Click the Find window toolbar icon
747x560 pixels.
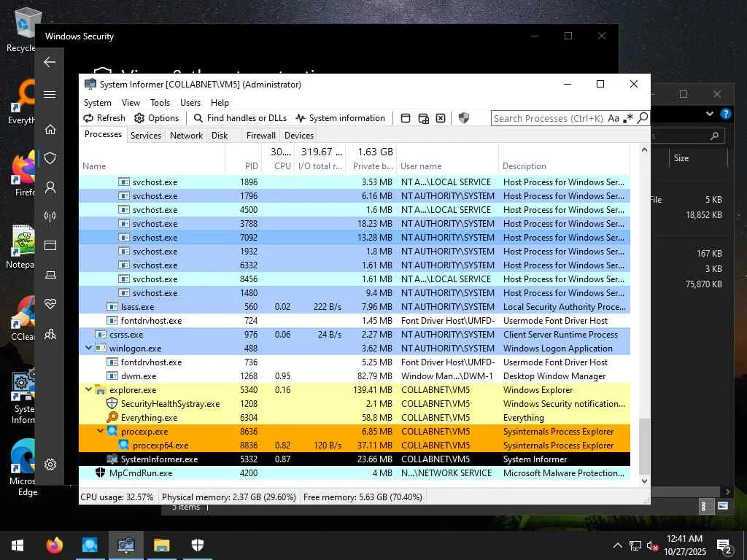406,118
